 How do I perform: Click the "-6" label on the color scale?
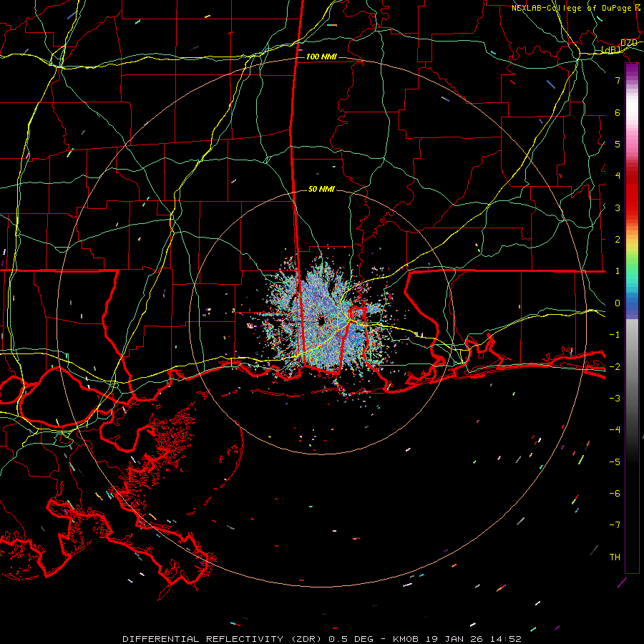pos(615,494)
